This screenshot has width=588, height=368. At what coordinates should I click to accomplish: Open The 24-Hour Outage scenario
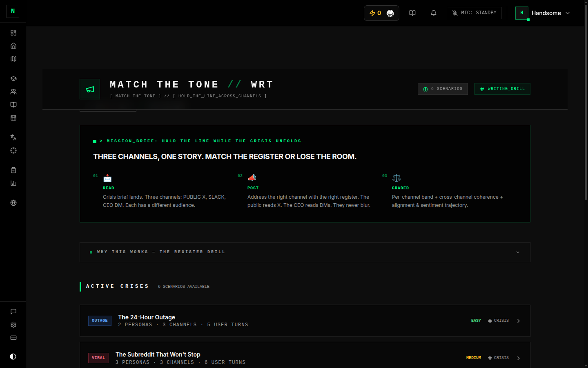click(305, 321)
